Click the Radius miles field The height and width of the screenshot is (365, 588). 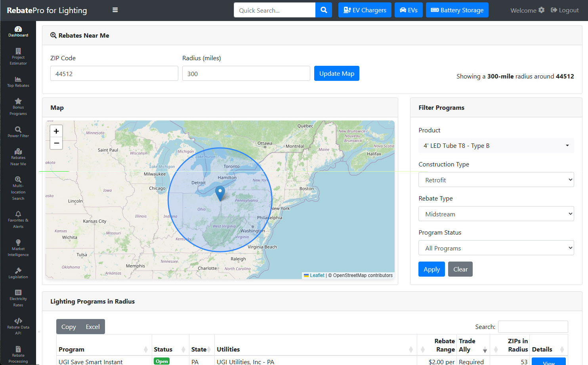point(246,73)
